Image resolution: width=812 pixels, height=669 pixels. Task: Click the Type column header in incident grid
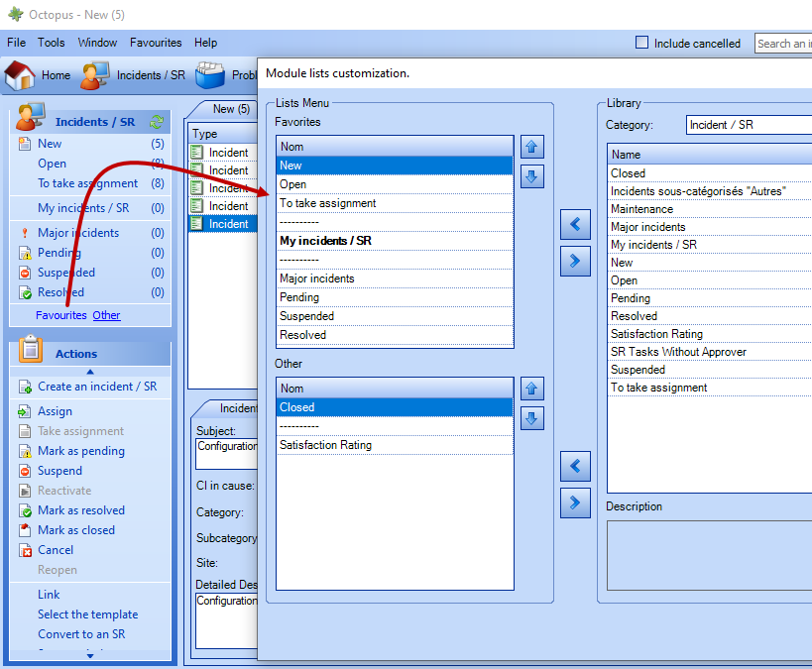tap(223, 134)
